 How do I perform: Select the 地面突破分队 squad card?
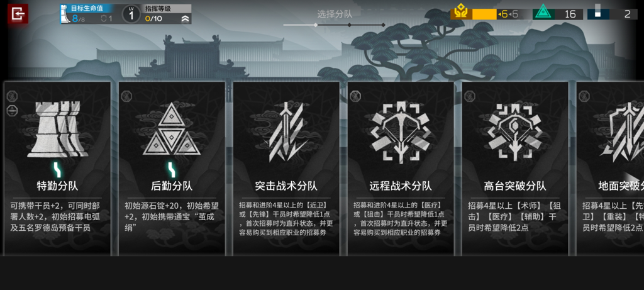click(610, 167)
